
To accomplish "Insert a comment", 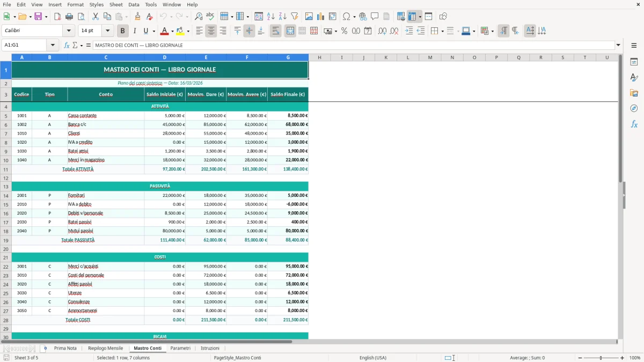I will [x=375, y=17].
